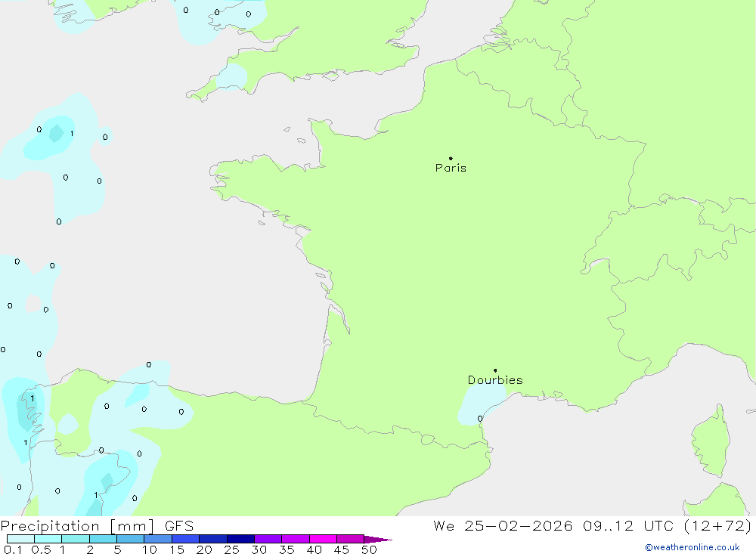Click the Dourbies location dot marker
Viewport: 756px width, 554px height.
click(495, 370)
